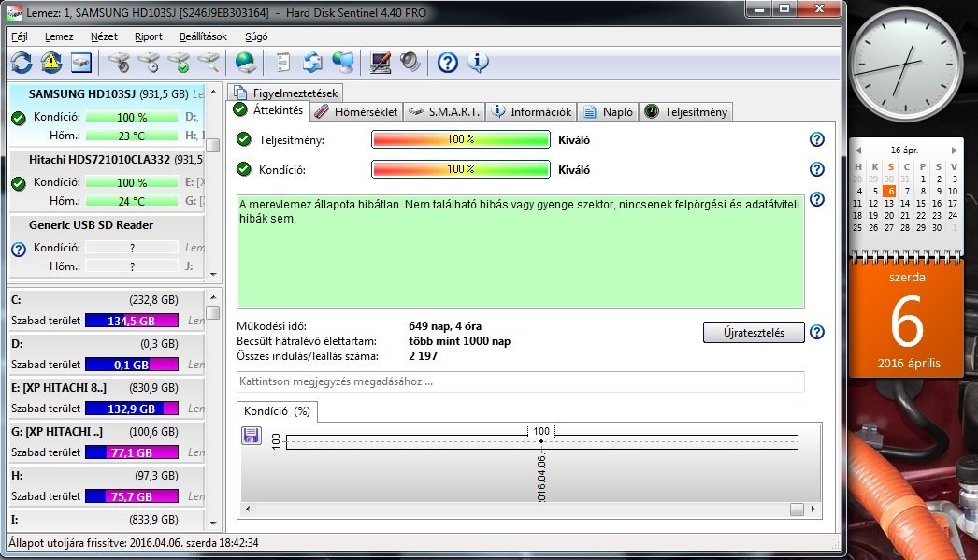Click the help icon beside Teljesítmény bar
Image resolution: width=978 pixels, height=560 pixels.
816,139
